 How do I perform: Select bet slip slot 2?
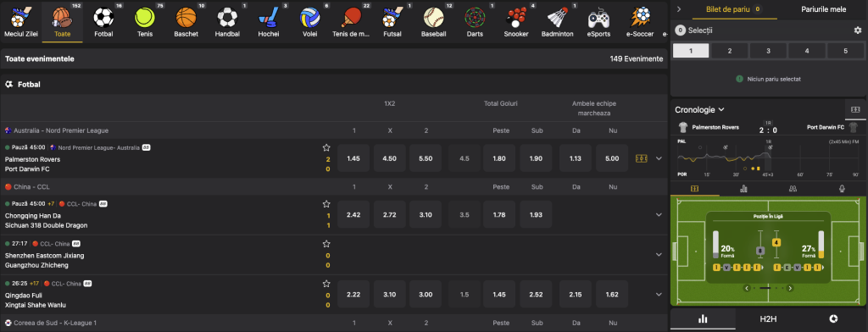coord(730,51)
